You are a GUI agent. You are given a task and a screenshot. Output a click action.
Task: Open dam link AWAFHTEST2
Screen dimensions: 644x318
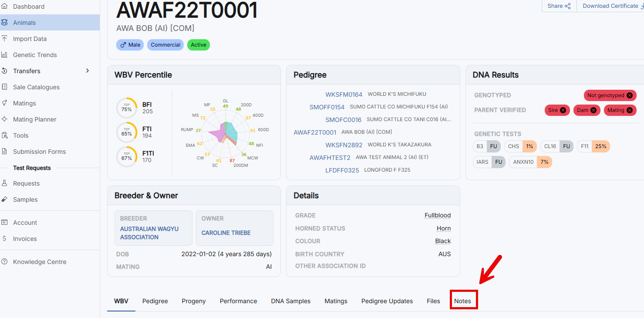pos(330,158)
